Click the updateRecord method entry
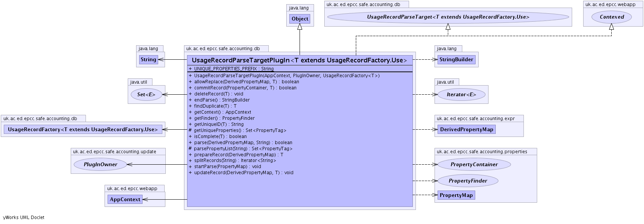Screen dimensions: 644x224 [x=243, y=173]
